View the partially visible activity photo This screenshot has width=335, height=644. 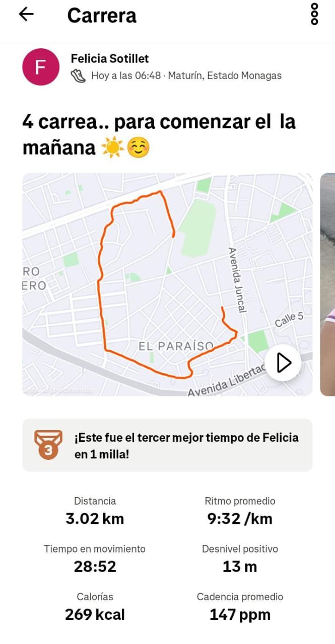[327, 285]
